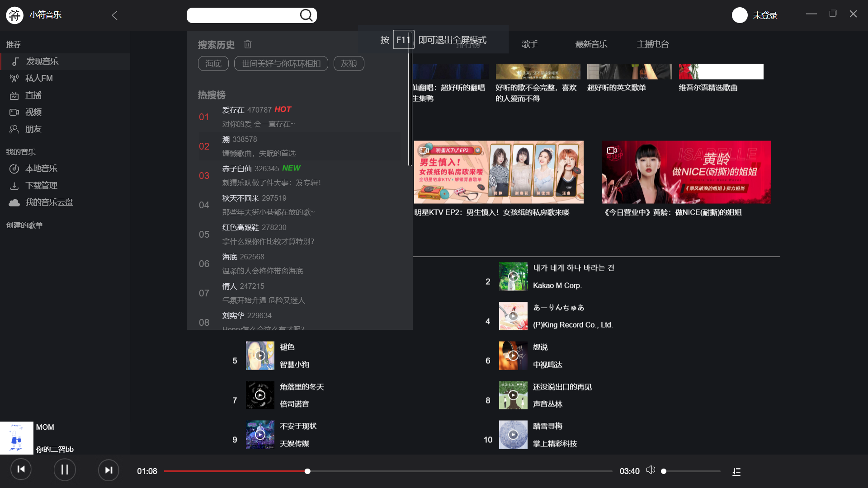Click the 小符音乐 app logo
Image resolution: width=868 pixels, height=488 pixels.
pyautogui.click(x=14, y=15)
